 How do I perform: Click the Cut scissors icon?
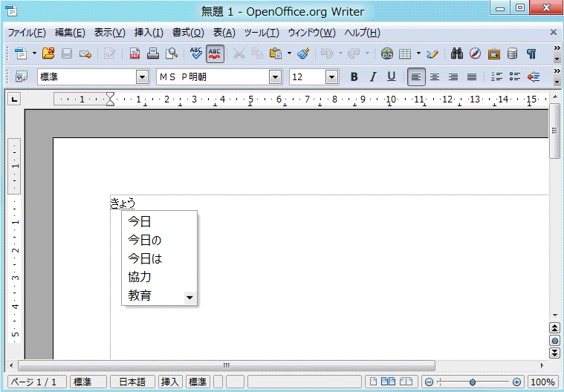click(239, 54)
